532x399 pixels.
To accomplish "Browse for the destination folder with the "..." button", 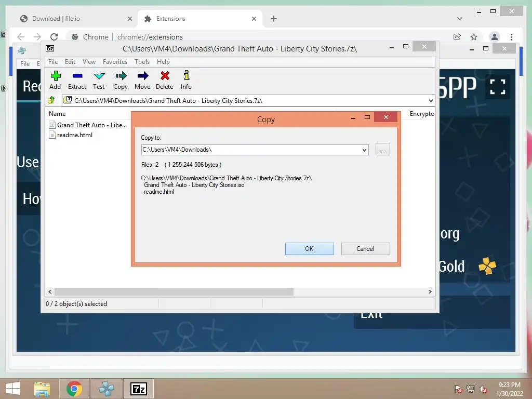I will click(383, 150).
